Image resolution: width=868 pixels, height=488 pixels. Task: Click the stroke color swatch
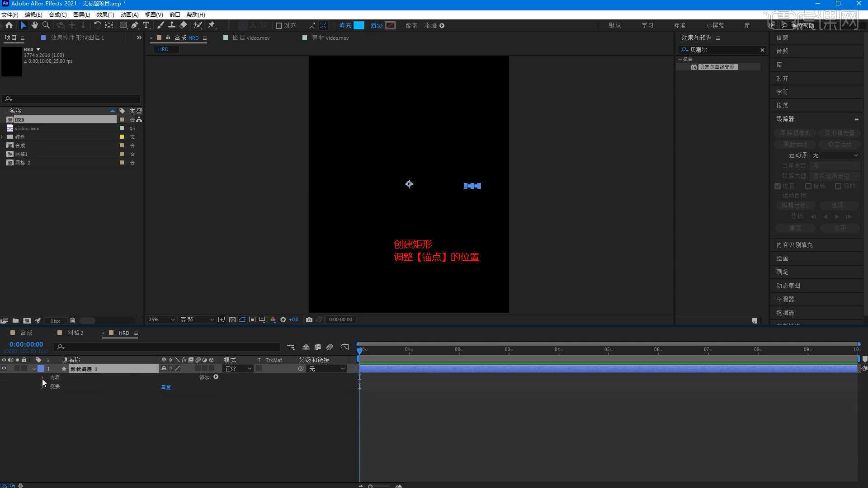390,25
